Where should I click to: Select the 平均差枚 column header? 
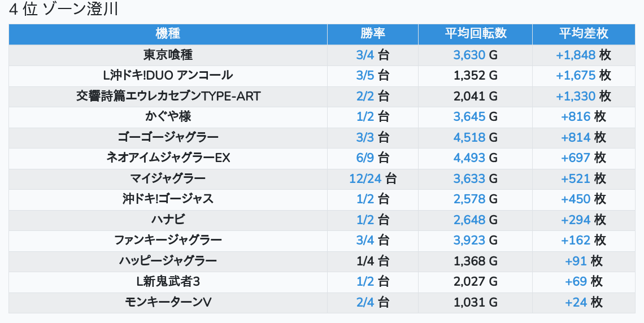584,34
